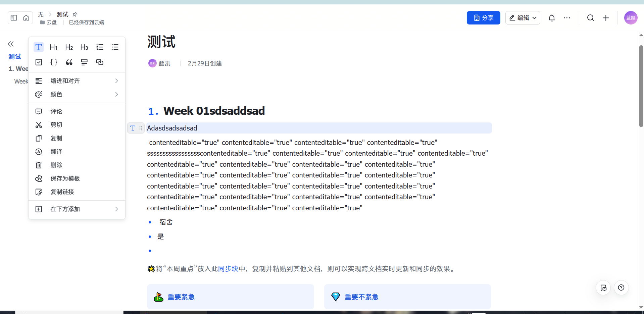Apply H2 heading format

click(69, 47)
